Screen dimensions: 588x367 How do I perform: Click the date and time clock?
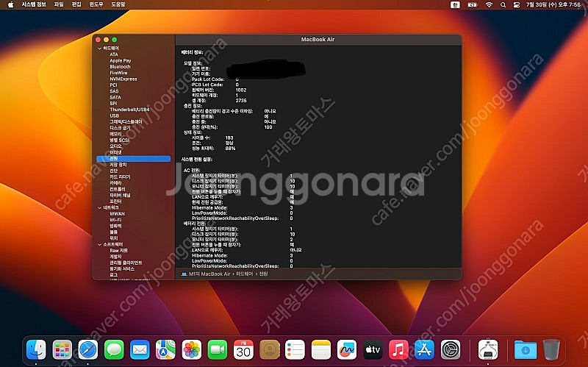coord(553,5)
